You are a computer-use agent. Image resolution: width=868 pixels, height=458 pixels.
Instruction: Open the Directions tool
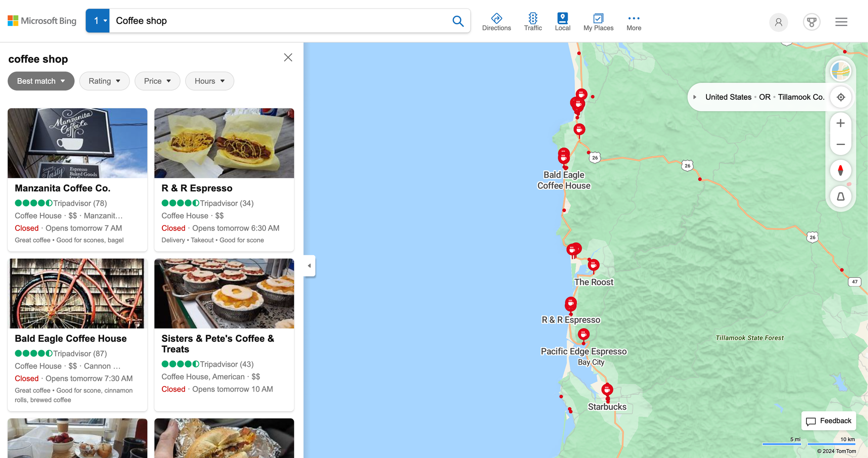[496, 22]
